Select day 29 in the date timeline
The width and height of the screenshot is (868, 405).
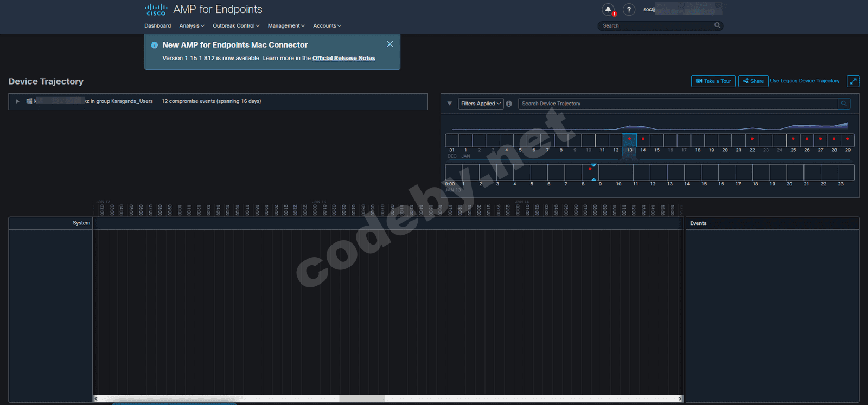[x=847, y=140]
